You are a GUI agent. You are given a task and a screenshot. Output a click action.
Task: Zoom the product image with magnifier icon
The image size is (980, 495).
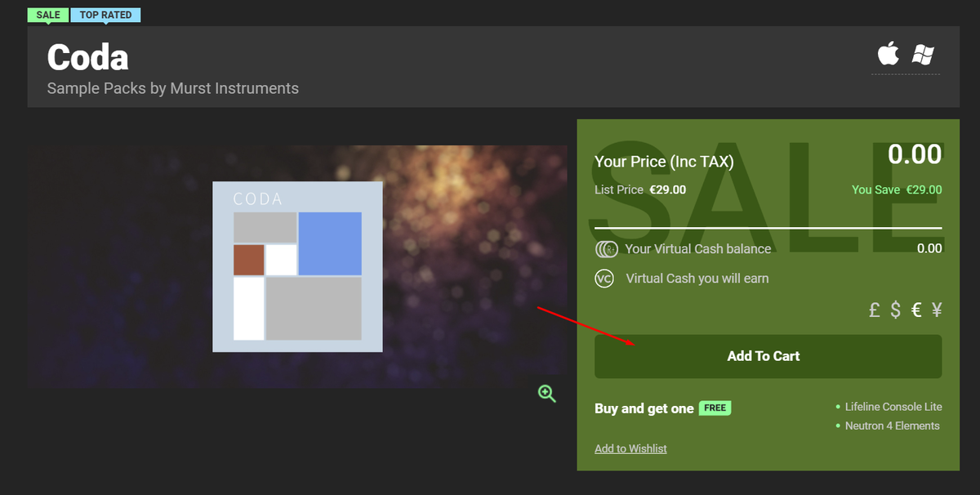pos(547,394)
